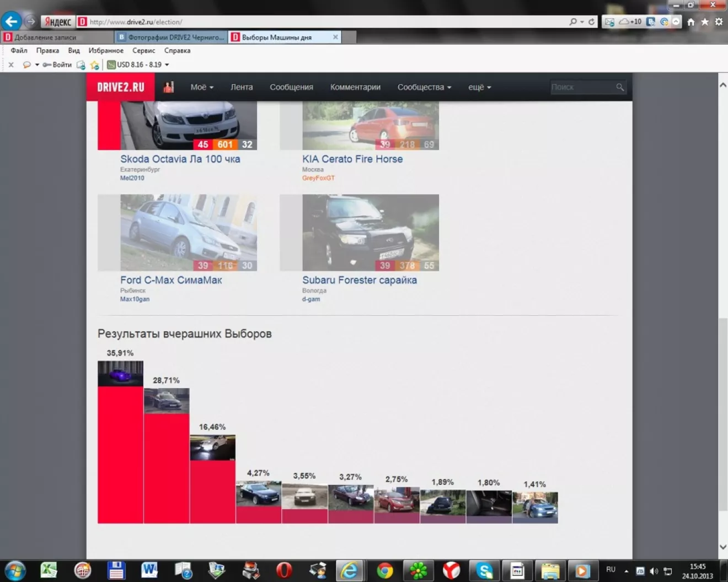This screenshot has height=582, width=728.
Task: Open Skype from the taskbar
Action: click(484, 570)
